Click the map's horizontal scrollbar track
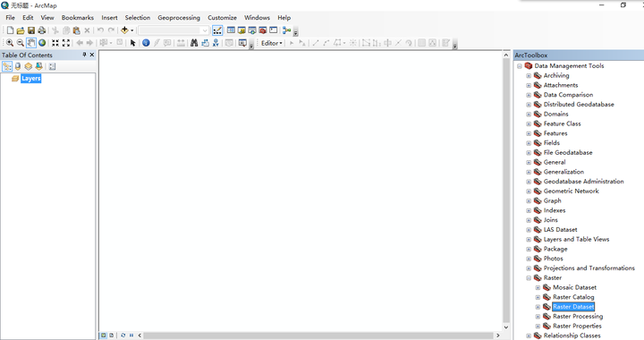The width and height of the screenshot is (644, 340). [x=318, y=336]
